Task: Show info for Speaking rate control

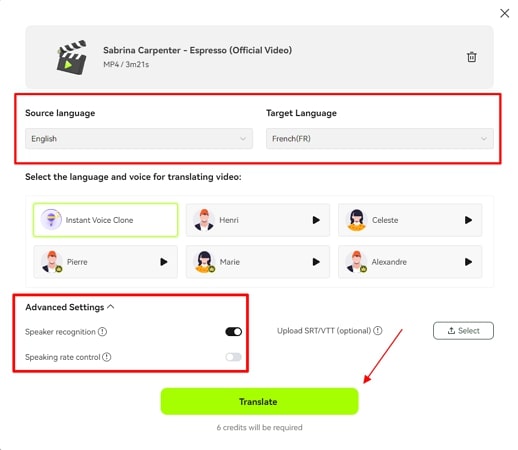Action: 107,357
